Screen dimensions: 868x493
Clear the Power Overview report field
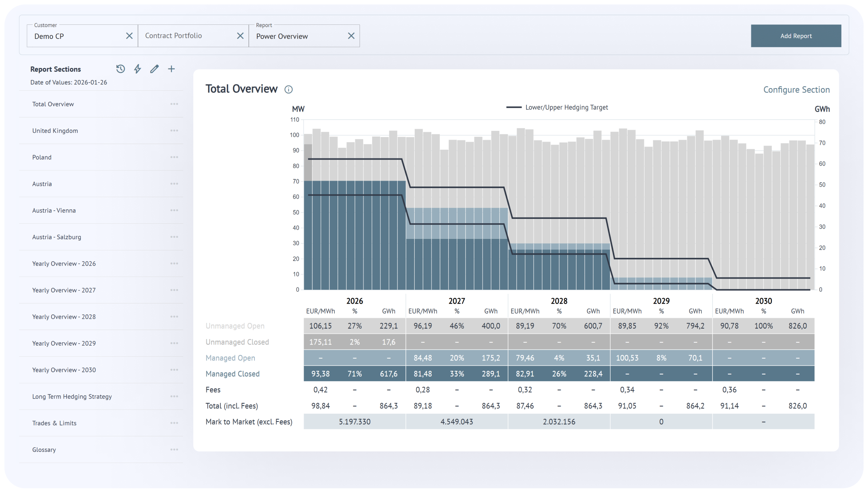pos(351,36)
